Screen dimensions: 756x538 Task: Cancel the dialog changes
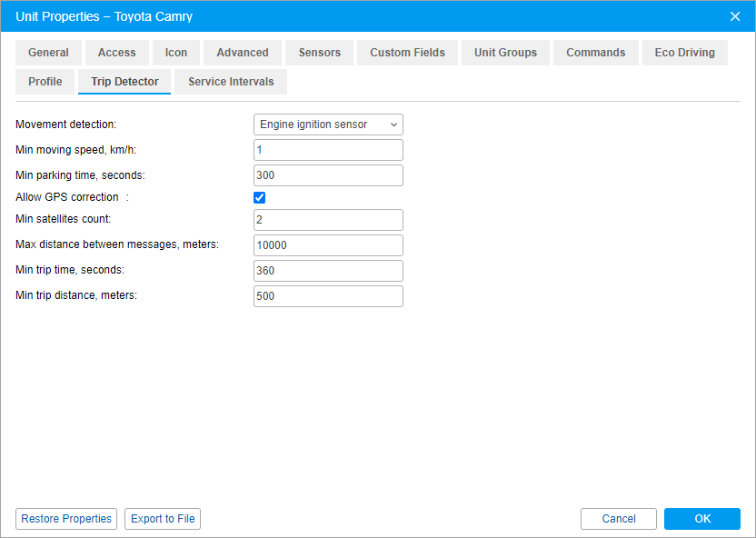[619, 519]
